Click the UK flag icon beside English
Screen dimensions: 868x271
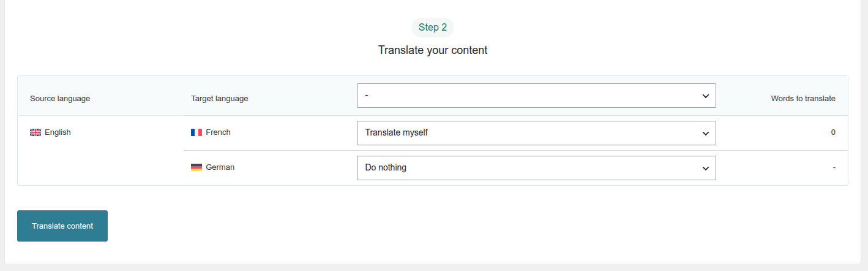pyautogui.click(x=36, y=132)
